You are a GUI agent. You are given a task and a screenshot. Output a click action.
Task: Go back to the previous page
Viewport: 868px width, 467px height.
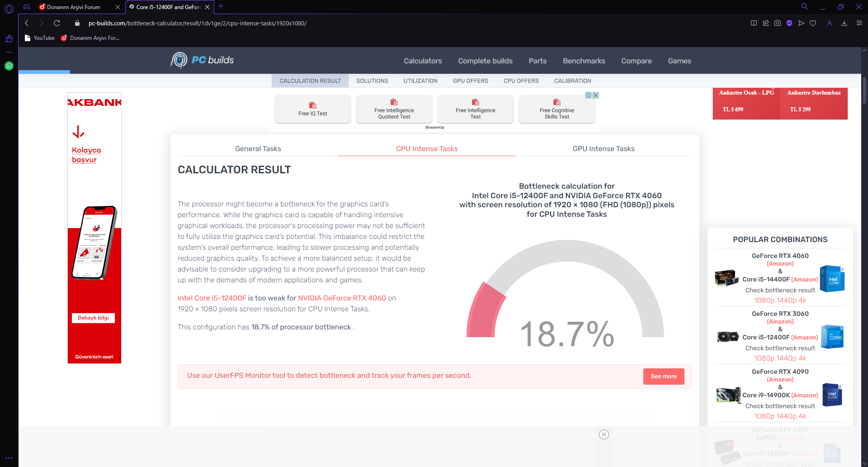[27, 23]
